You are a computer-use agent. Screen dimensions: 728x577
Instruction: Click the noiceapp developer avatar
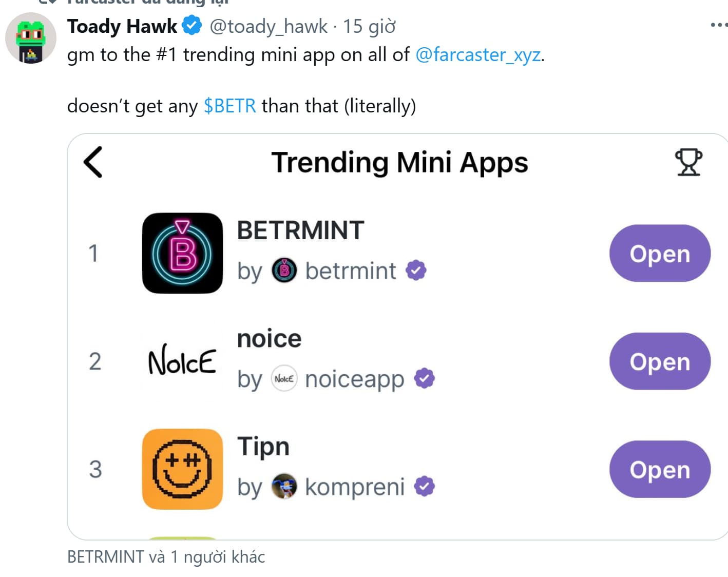(284, 379)
